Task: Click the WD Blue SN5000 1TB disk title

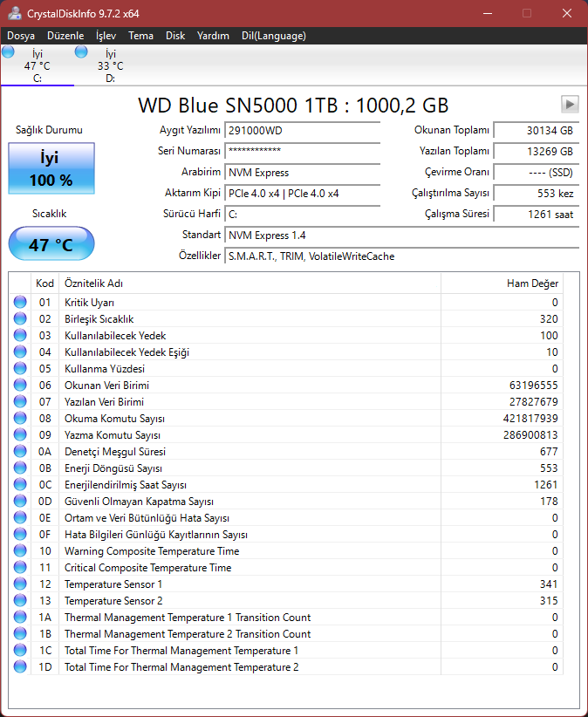Action: coord(293,106)
